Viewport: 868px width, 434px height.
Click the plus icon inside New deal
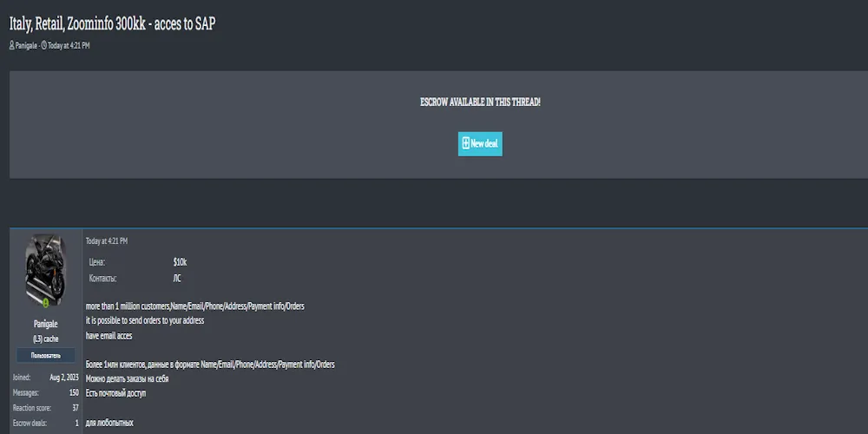click(x=465, y=144)
